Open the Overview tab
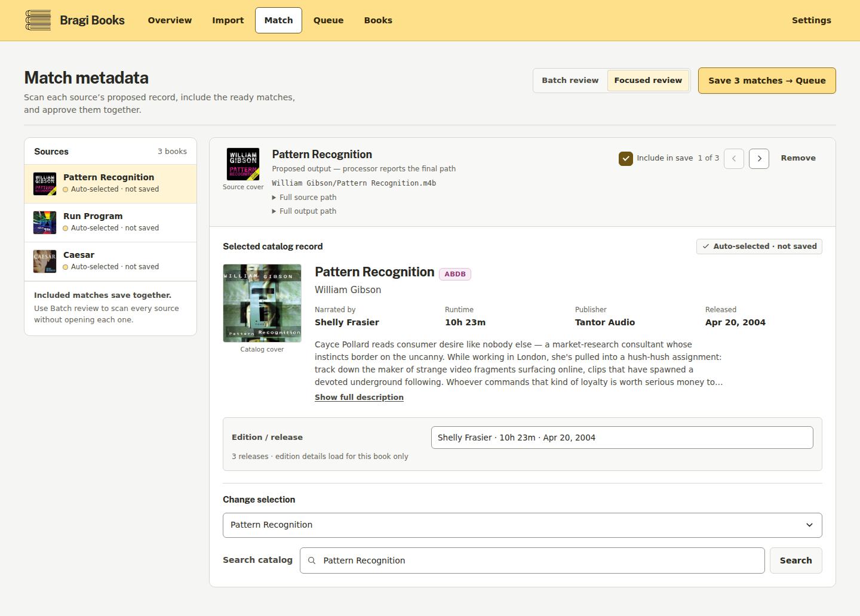The image size is (860, 616). [170, 20]
